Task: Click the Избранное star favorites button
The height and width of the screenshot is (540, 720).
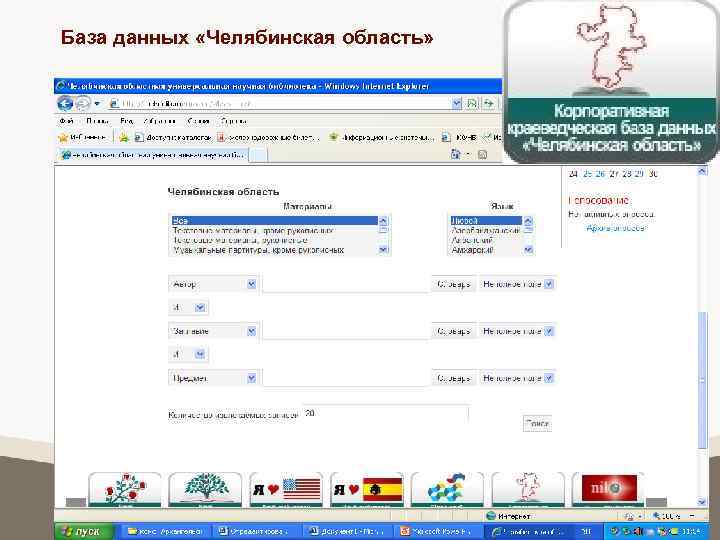Action: [x=82, y=137]
